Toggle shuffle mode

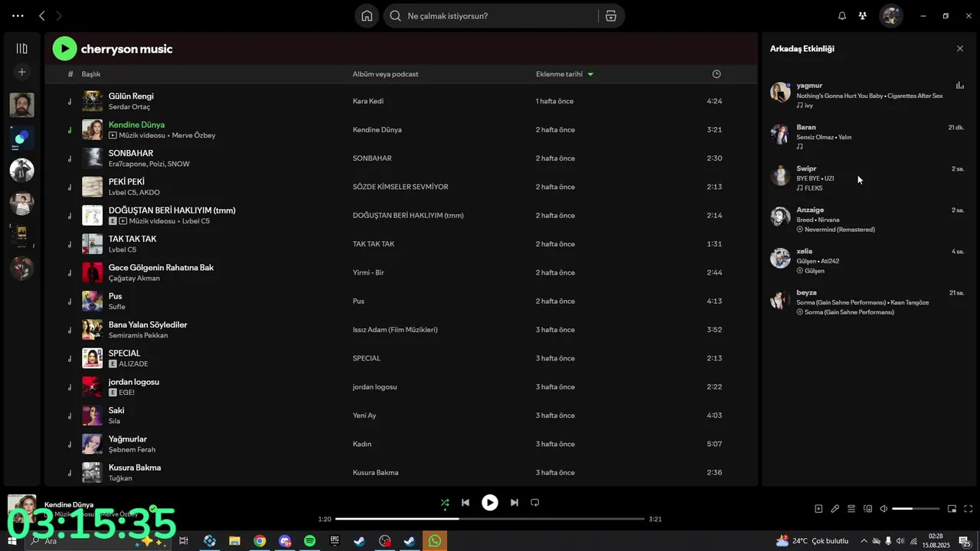tap(445, 503)
